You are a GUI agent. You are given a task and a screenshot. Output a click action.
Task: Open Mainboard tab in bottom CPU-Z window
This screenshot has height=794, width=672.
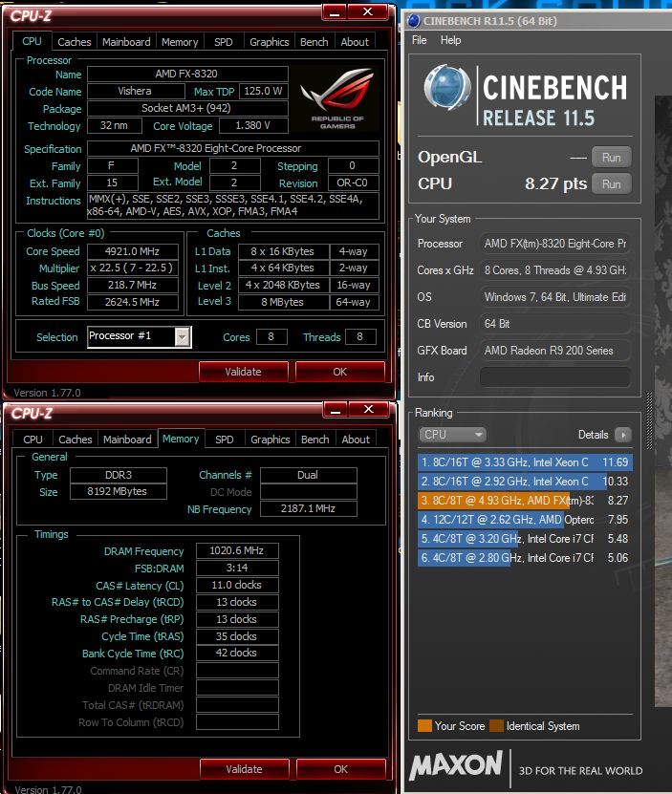tap(127, 440)
